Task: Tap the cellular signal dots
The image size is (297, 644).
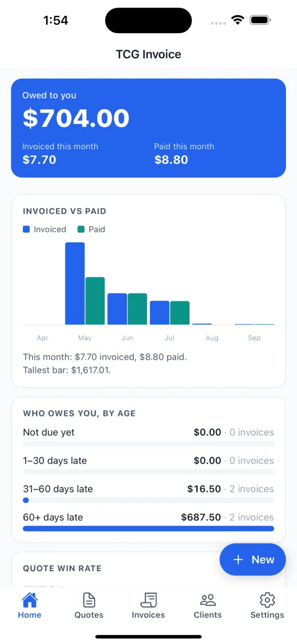Action: pyautogui.click(x=218, y=23)
